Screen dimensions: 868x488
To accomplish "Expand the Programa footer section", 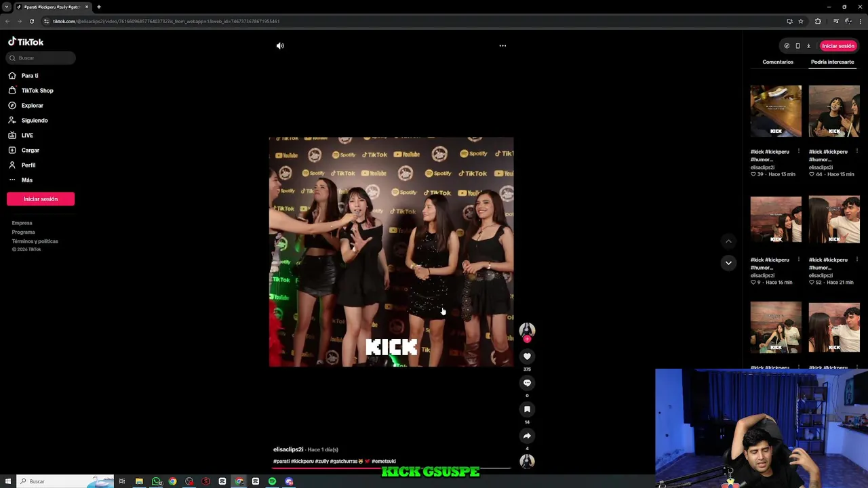I will click(23, 232).
